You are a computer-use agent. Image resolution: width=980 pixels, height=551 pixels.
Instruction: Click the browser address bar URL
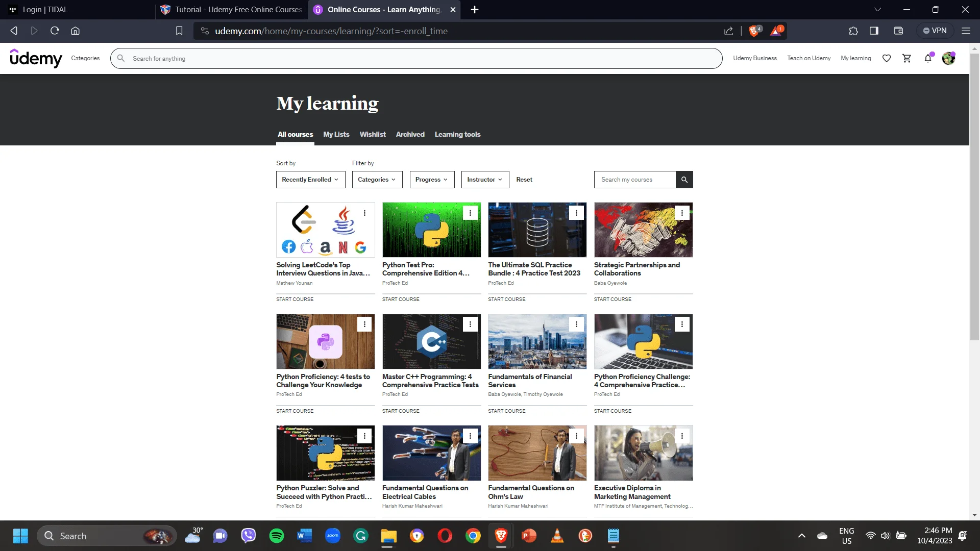[x=331, y=31]
